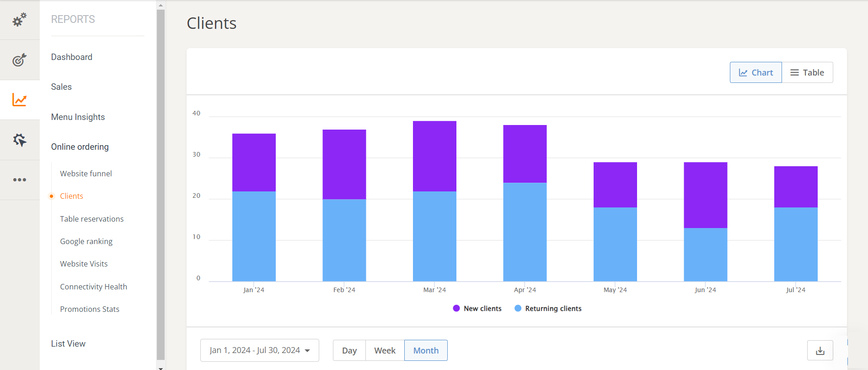Click the download export icon button

pos(820,351)
